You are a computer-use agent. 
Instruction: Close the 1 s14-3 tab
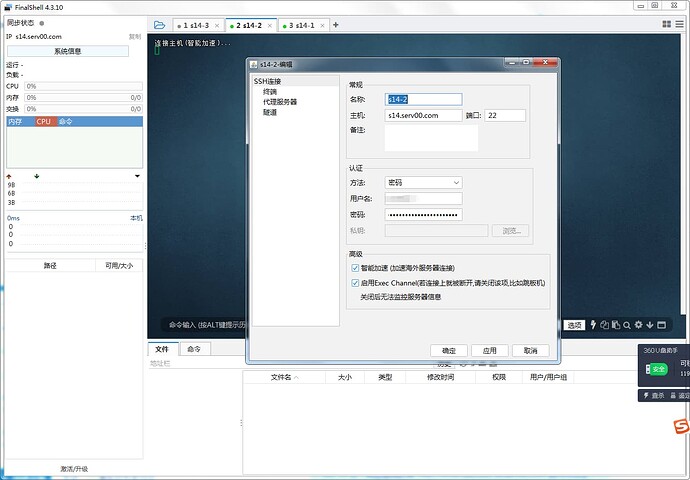point(217,26)
